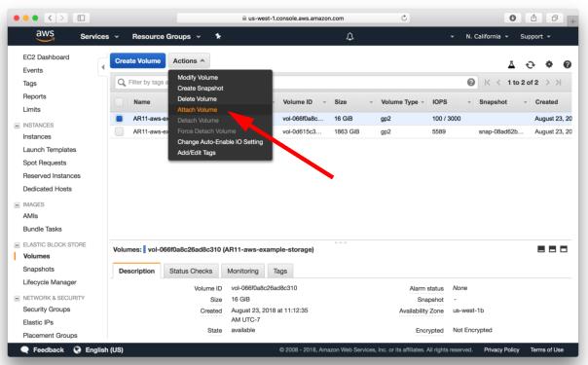Collapse the Elastic Block Store section
The image size is (588, 365).
(x=17, y=244)
